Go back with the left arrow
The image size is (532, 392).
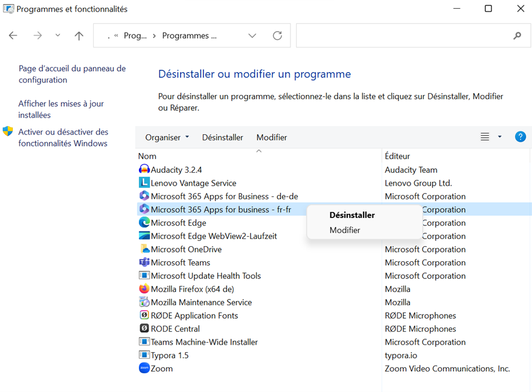click(x=13, y=35)
